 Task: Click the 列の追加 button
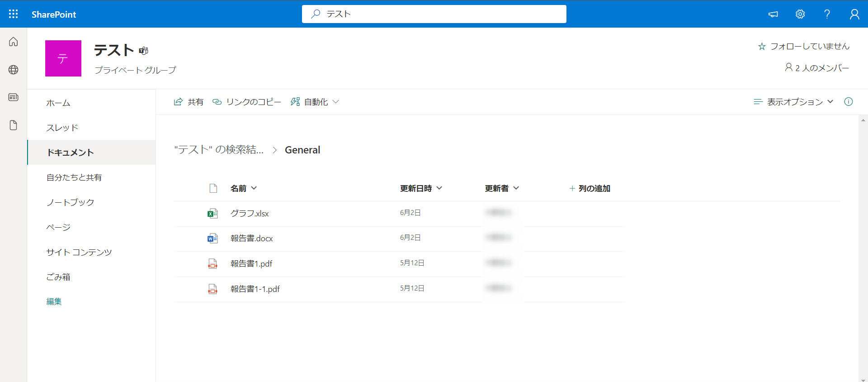coord(590,188)
